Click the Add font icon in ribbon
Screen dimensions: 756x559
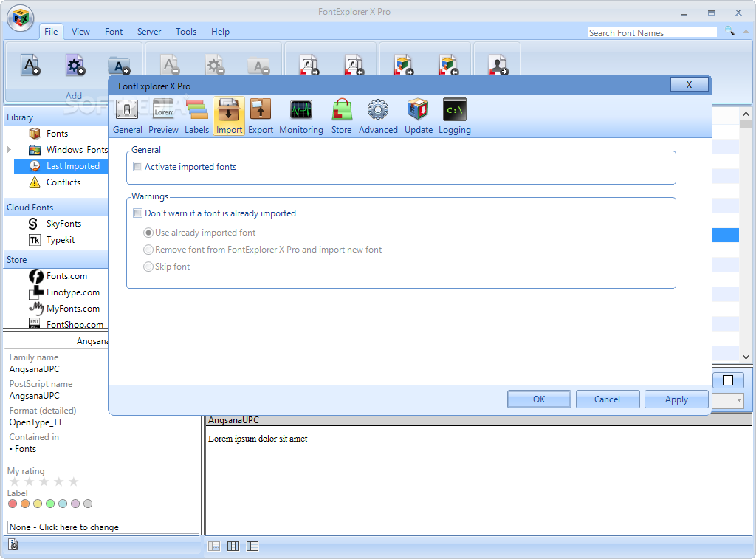30,65
